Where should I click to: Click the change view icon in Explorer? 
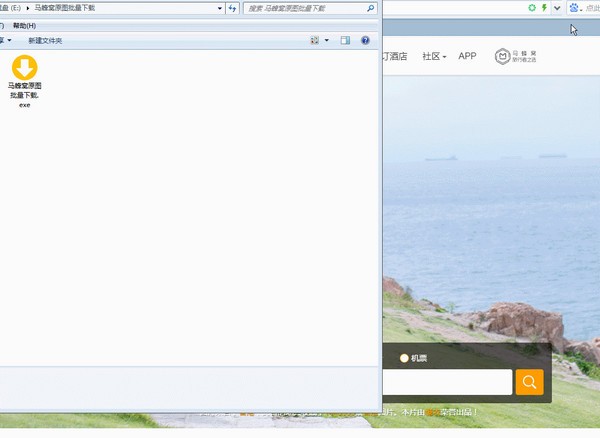(315, 41)
